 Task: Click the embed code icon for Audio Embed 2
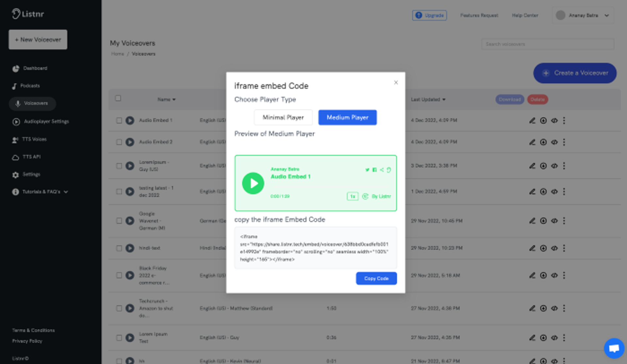(x=554, y=142)
